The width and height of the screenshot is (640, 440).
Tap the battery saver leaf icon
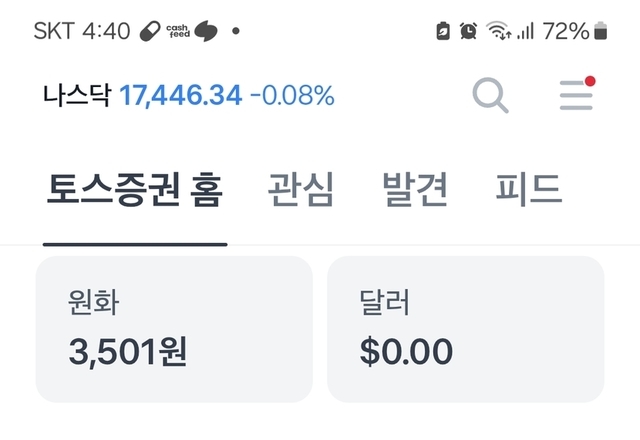point(443,31)
